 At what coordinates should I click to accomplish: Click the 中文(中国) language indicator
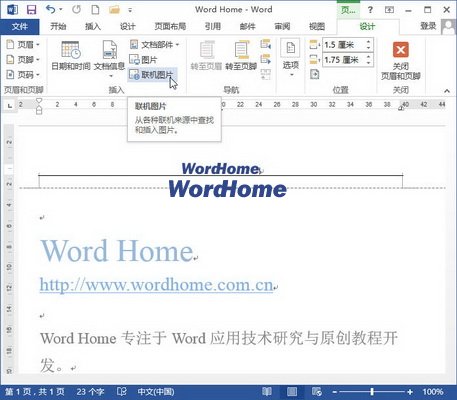[156, 392]
